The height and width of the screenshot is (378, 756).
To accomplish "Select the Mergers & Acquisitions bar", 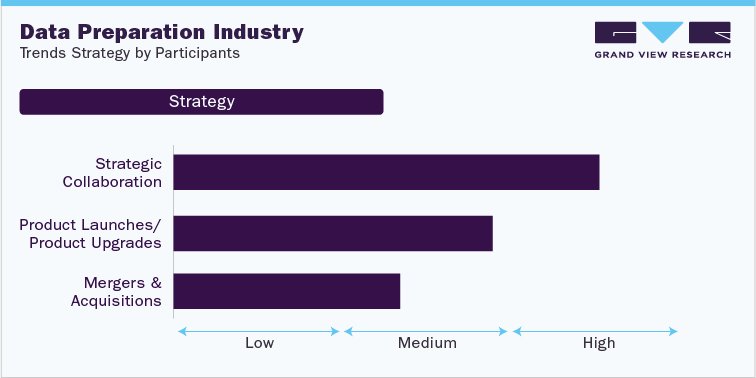I will pyautogui.click(x=287, y=291).
